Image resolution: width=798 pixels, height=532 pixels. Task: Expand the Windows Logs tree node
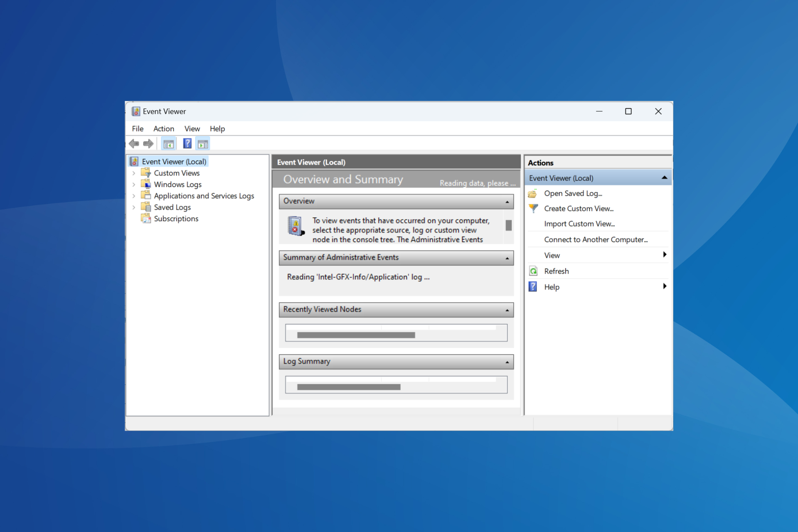click(x=135, y=185)
